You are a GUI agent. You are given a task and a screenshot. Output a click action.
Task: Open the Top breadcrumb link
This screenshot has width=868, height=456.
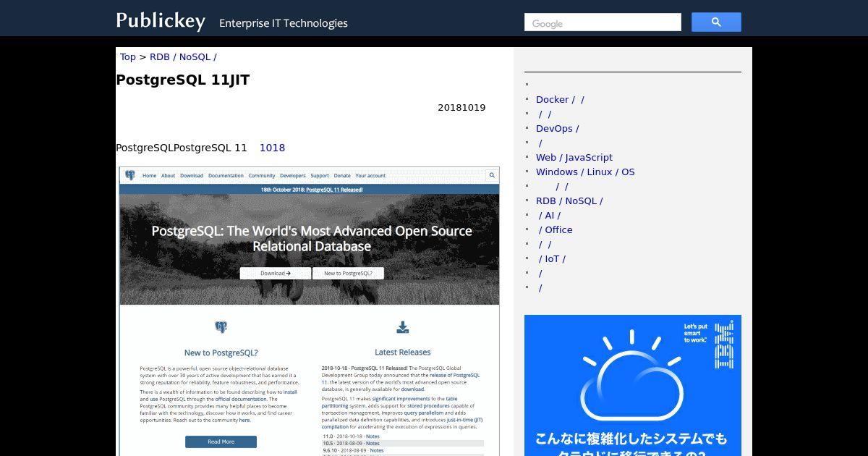(128, 56)
